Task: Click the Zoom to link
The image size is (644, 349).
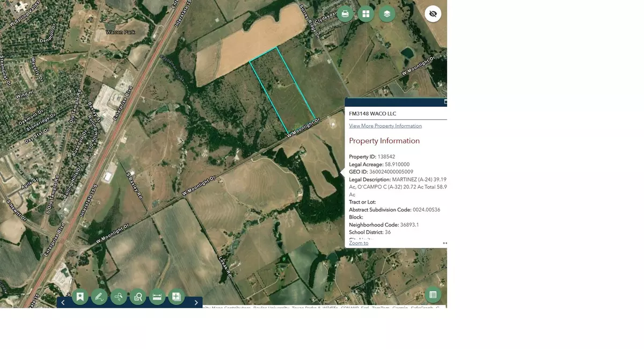Action: [x=358, y=243]
